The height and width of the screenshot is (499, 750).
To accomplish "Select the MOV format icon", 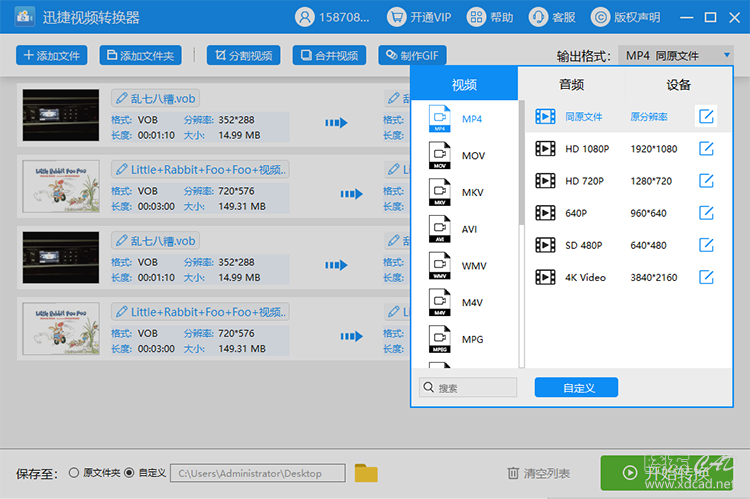I will point(440,155).
